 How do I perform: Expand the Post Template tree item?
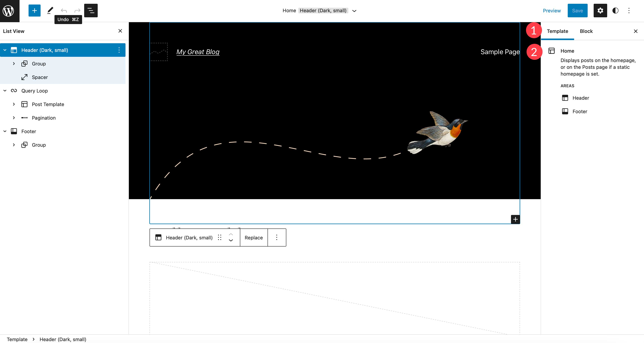click(14, 104)
